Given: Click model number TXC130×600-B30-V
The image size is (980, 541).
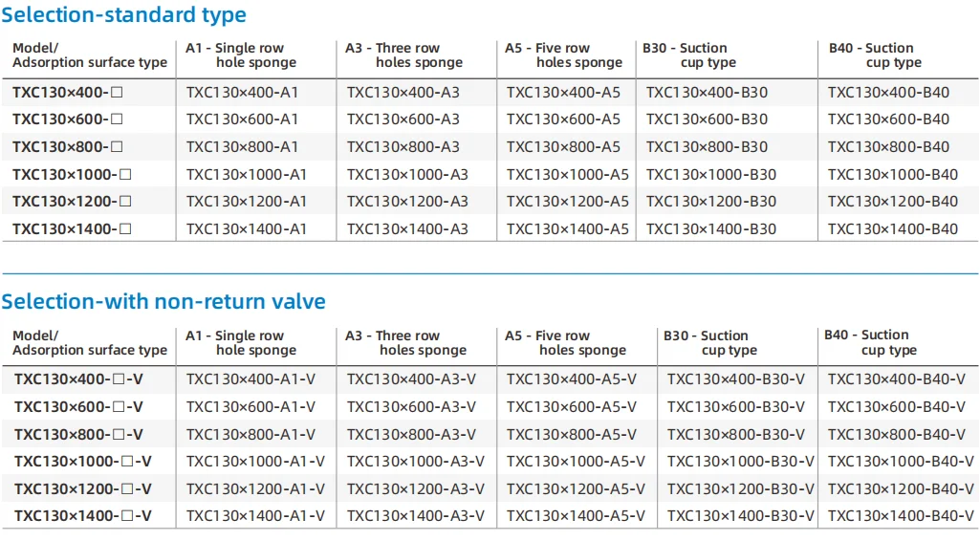Looking at the screenshot, I should coord(736,407).
